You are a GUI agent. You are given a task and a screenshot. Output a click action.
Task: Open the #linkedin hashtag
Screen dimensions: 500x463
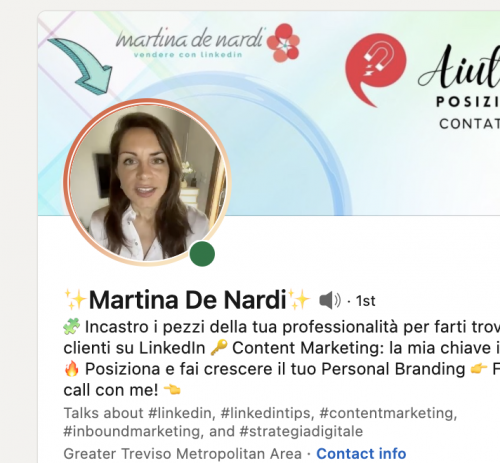(181, 413)
